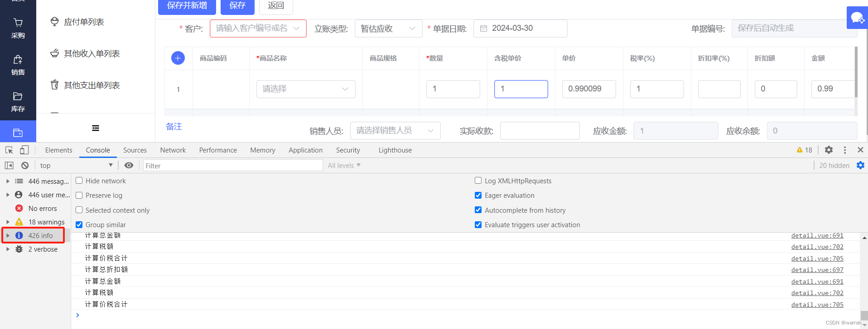The height and width of the screenshot is (329, 868).
Task: Open the 销售 sales sidebar section
Action: 18,65
